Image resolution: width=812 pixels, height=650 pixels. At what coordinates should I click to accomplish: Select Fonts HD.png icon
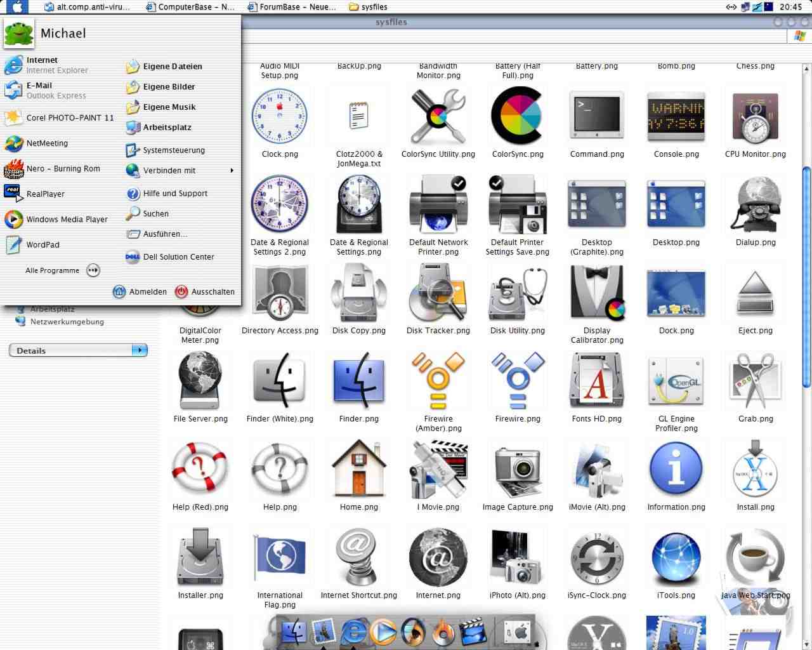(x=597, y=381)
